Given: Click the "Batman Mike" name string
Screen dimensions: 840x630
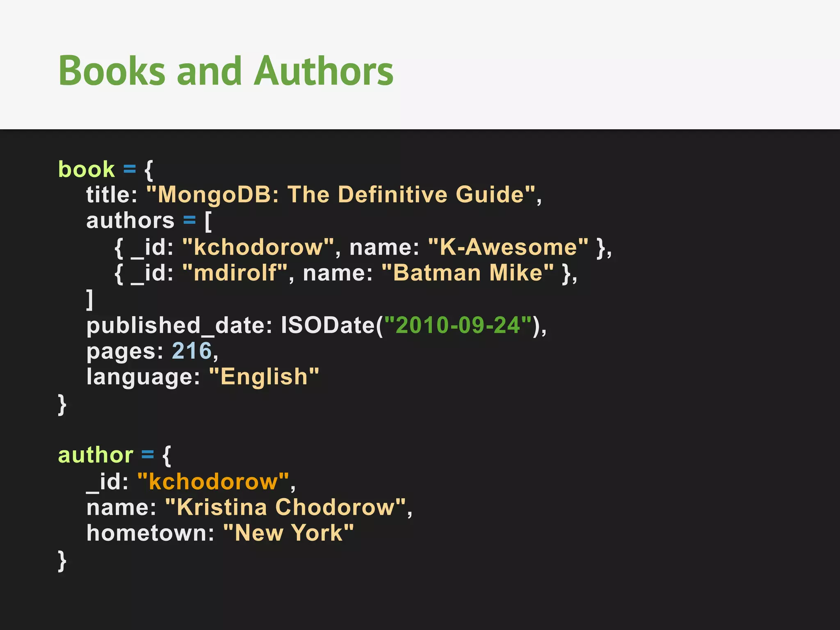Looking at the screenshot, I should (x=468, y=273).
